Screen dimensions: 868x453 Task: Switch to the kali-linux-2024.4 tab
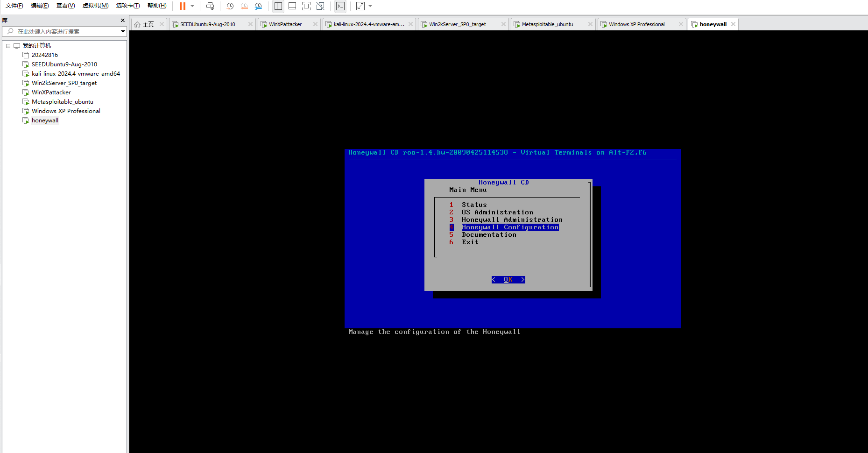click(369, 24)
